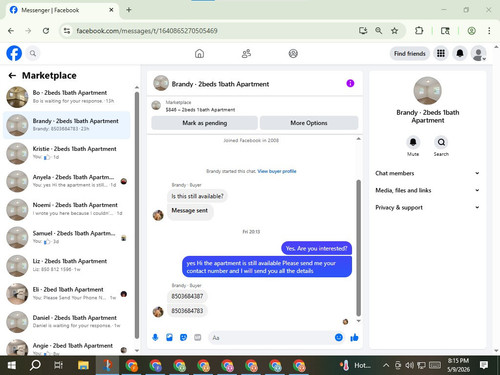Open Eli - 2bed 1bath Apartment conversation
The height and width of the screenshot is (375, 500).
67,294
